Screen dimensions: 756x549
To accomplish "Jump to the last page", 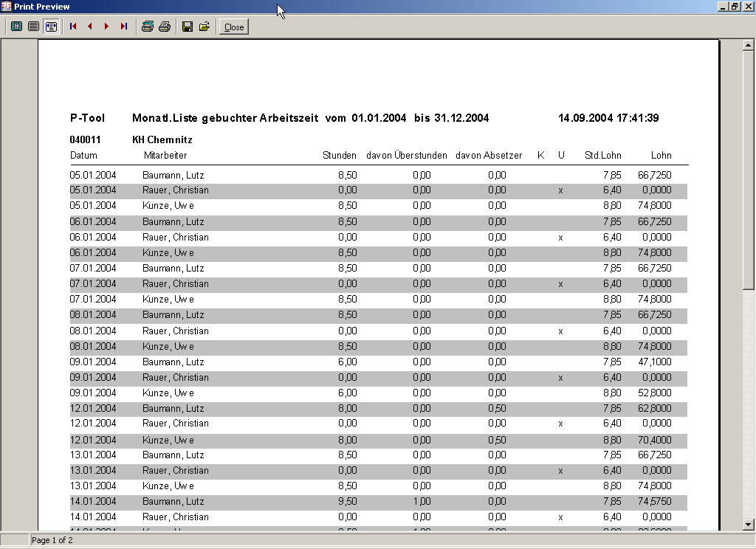I will (x=124, y=27).
